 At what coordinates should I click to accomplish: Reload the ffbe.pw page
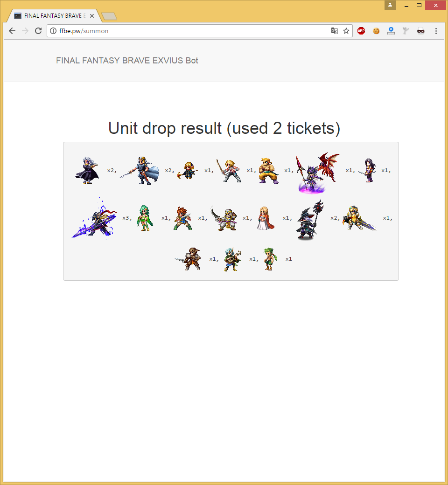pos(38,31)
